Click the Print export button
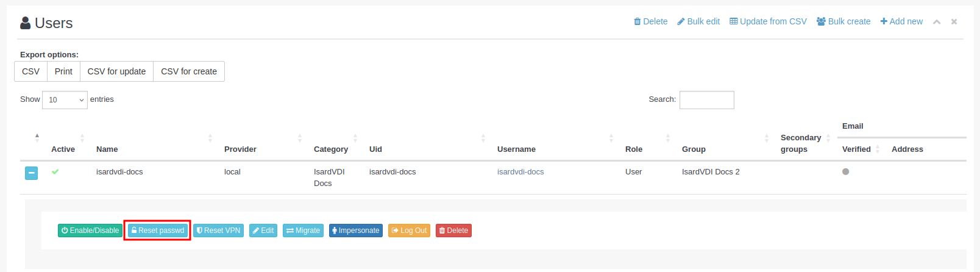The width and height of the screenshot is (980, 272). 63,71
